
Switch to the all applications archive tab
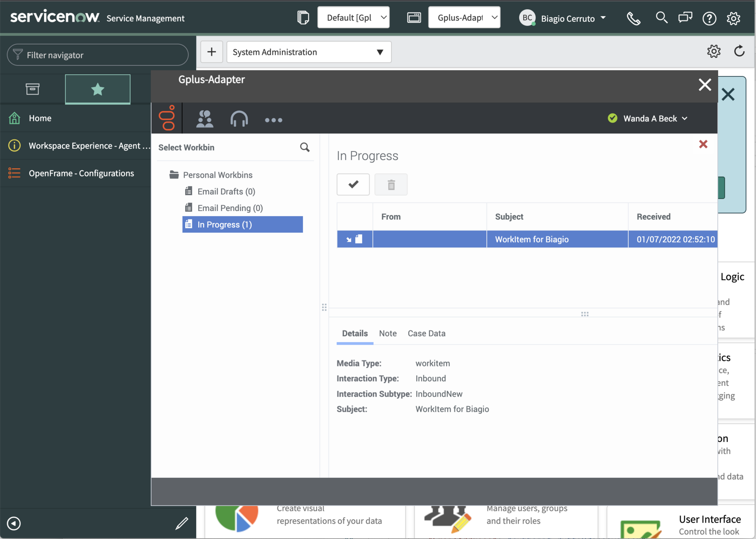[x=32, y=89]
